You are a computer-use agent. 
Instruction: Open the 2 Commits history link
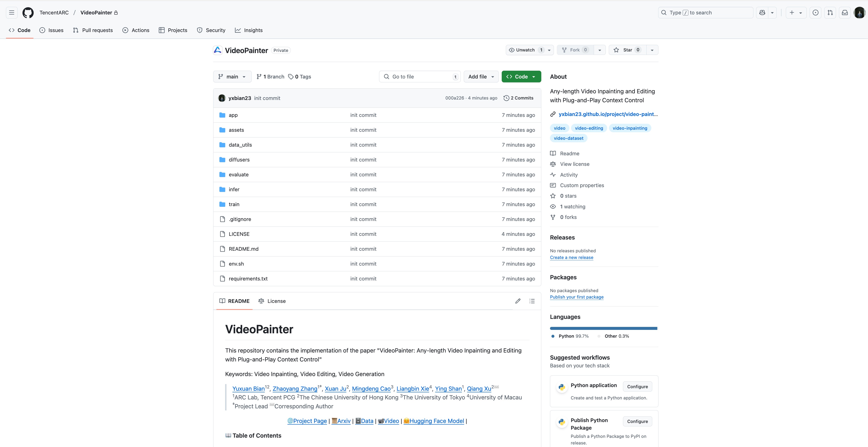pos(518,98)
